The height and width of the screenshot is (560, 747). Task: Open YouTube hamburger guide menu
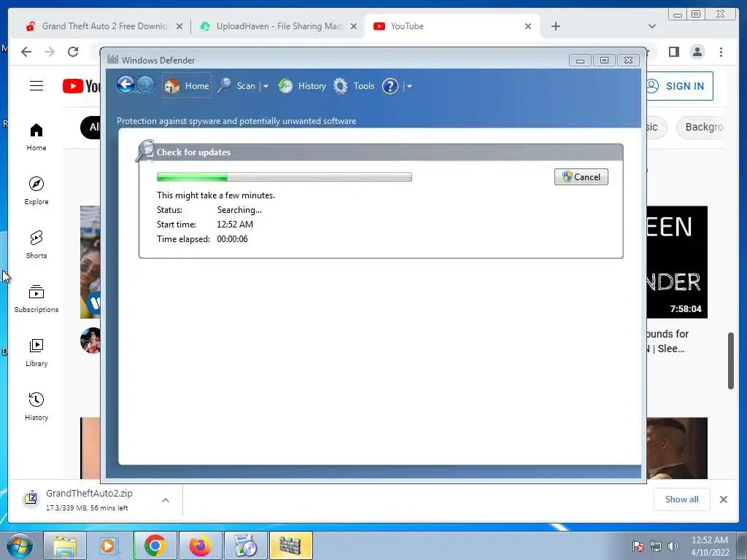[36, 86]
